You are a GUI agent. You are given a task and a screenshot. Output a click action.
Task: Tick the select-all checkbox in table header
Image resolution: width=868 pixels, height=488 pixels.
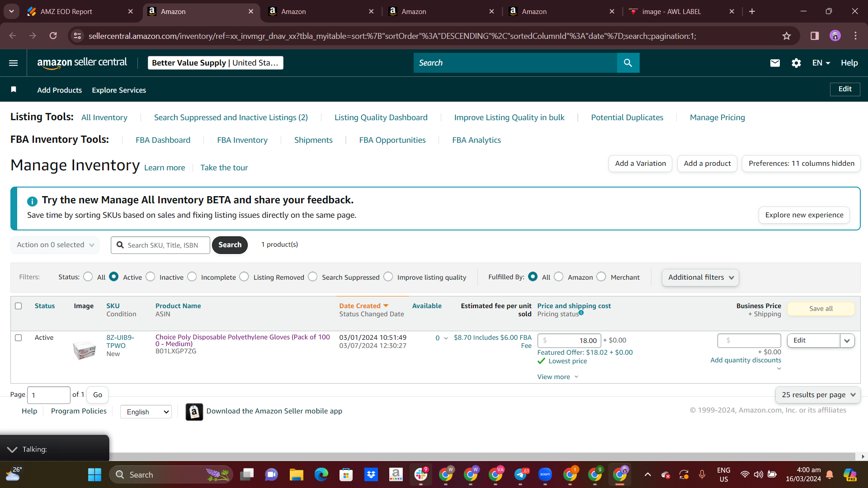pos(19,306)
